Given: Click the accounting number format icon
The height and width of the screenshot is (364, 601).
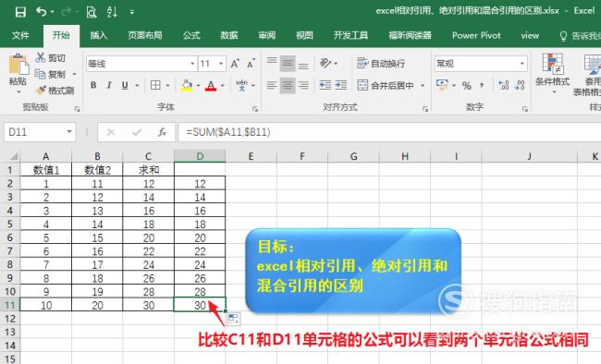Looking at the screenshot, I should tap(442, 85).
